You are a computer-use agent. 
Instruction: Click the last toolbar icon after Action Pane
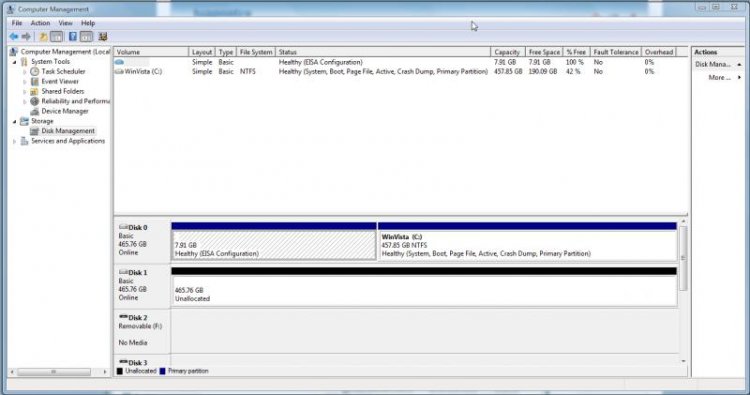(x=102, y=36)
